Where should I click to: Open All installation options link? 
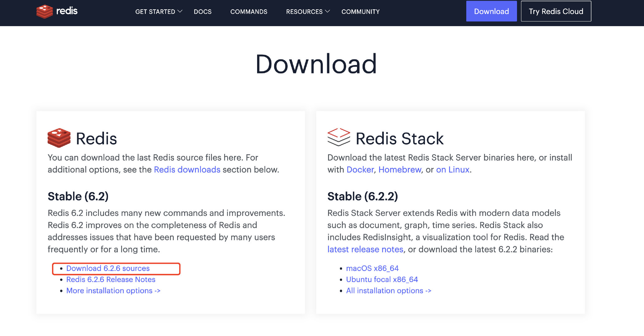(389, 291)
